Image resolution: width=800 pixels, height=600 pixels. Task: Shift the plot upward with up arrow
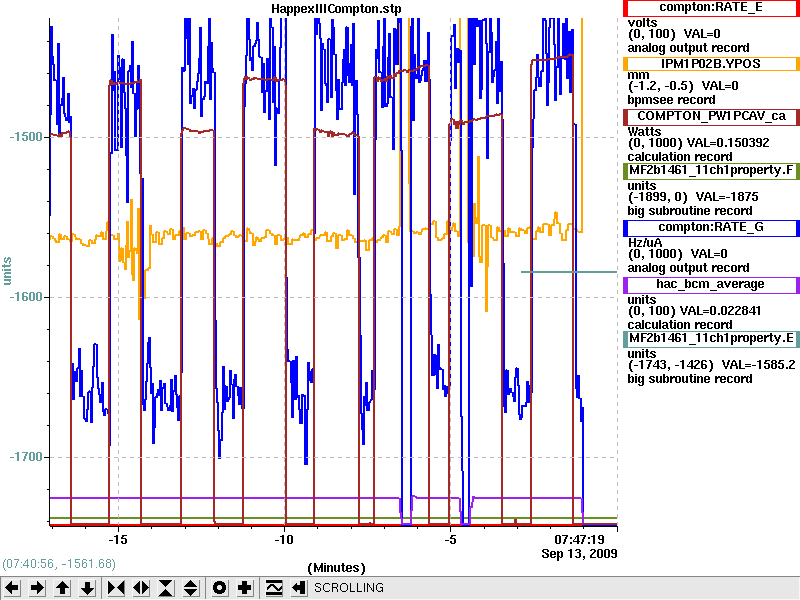point(63,588)
